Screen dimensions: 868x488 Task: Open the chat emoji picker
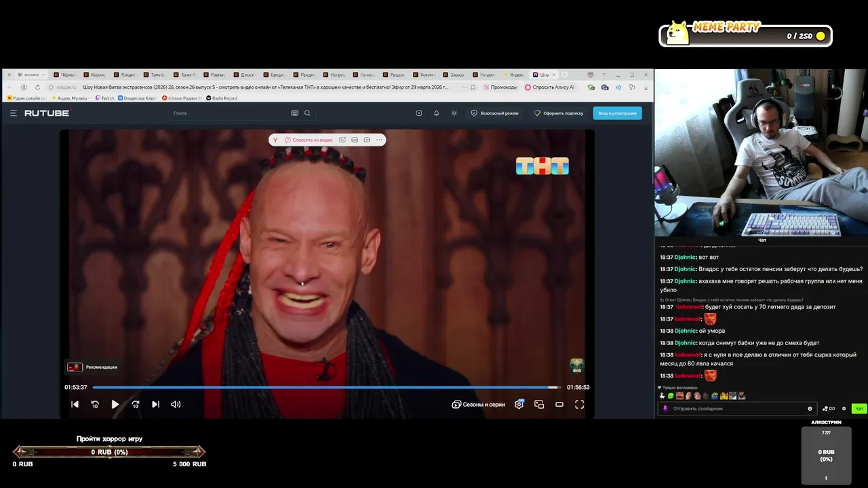click(x=810, y=409)
